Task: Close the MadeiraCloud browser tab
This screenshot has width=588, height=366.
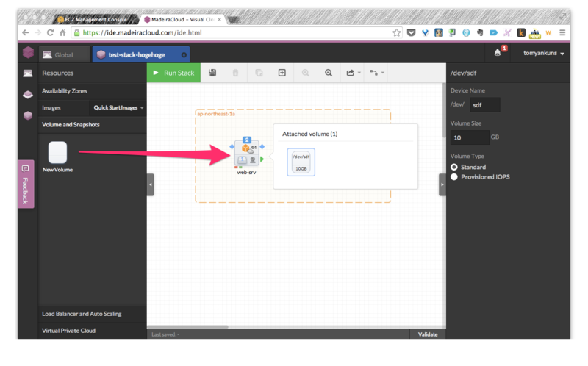Action: [219, 20]
